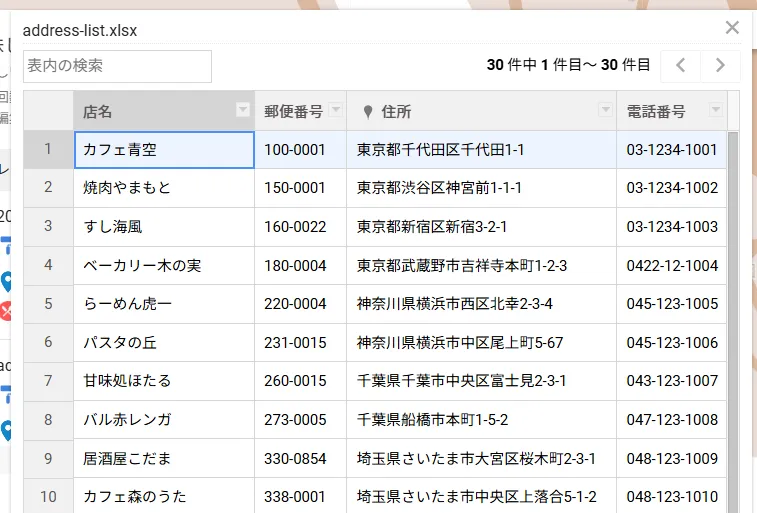Select row number 5 header
The image size is (757, 513).
point(48,303)
